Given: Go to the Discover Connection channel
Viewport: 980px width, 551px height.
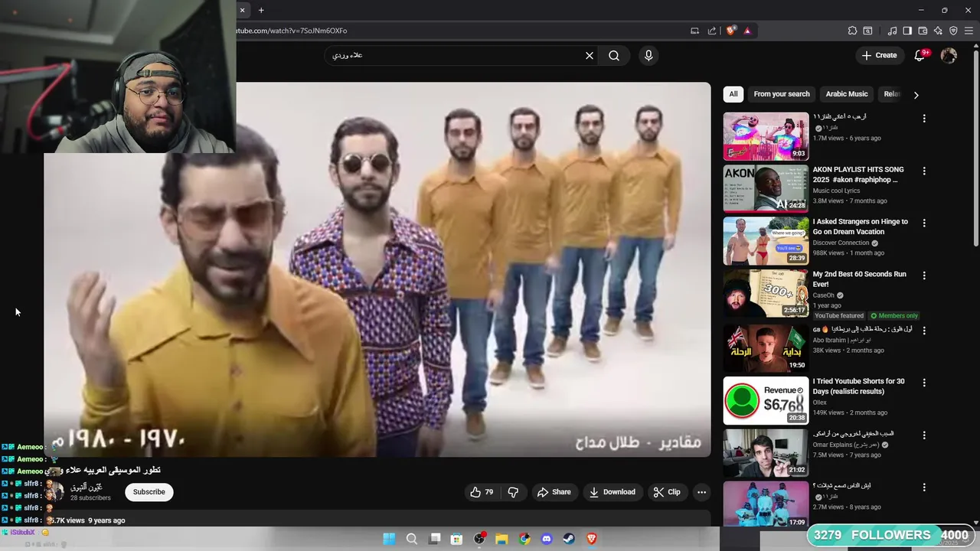Looking at the screenshot, I should [841, 243].
